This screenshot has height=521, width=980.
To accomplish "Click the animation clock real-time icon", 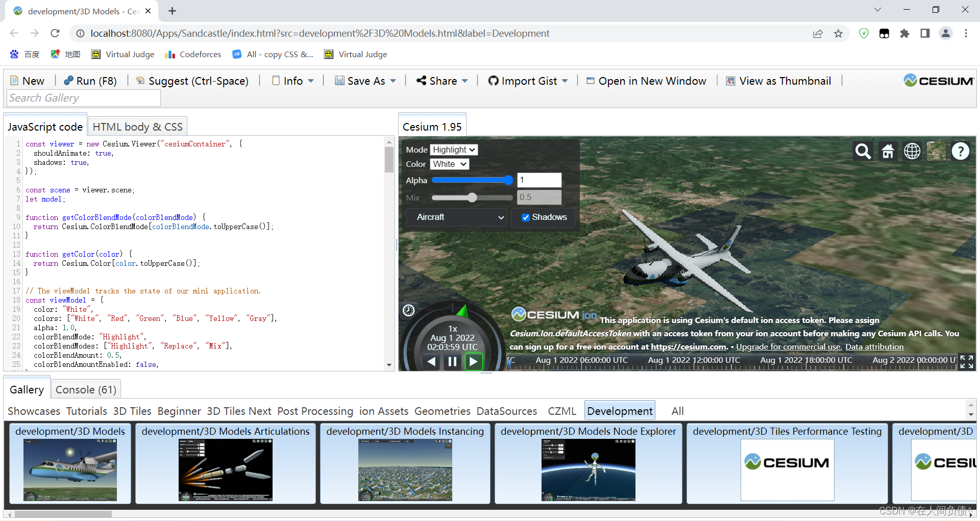I will tap(409, 310).
